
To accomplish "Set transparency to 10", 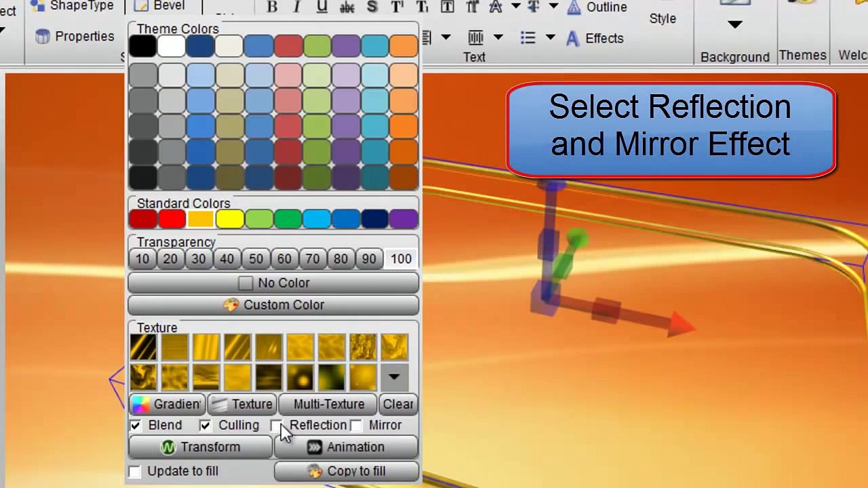I will click(x=142, y=259).
